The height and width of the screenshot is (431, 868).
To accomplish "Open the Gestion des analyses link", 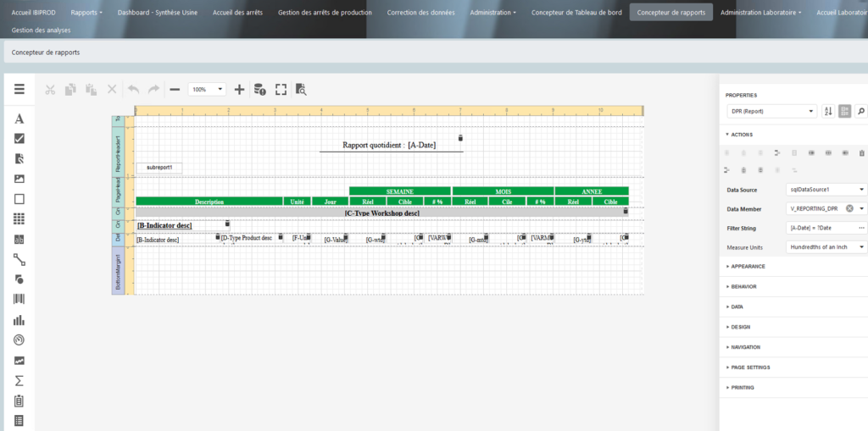I will pos(41,30).
